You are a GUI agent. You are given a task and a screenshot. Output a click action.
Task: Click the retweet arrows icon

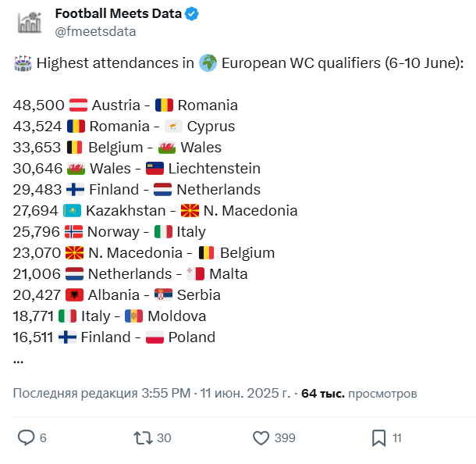[143, 438]
